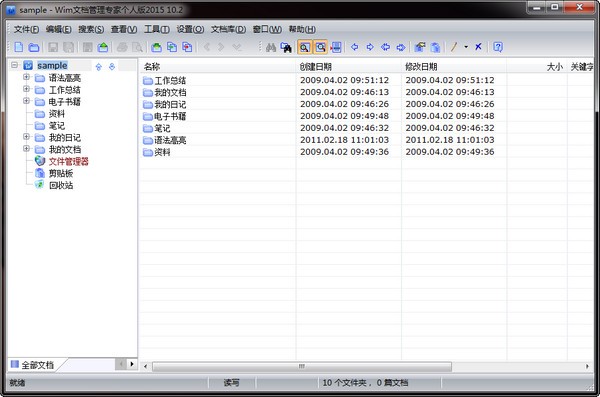Click the clipboard paste toolbar icon
The width and height of the screenshot is (600, 397).
tap(435, 47)
